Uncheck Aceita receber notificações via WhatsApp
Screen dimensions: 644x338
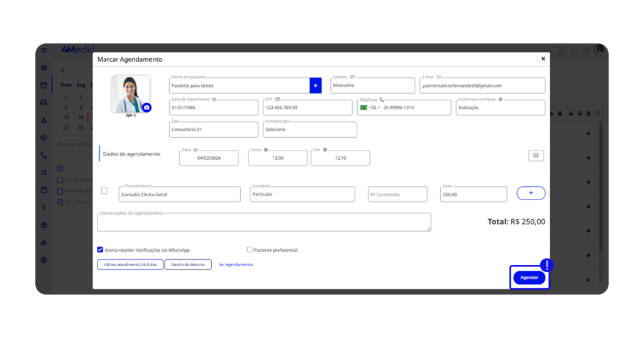pos(101,250)
